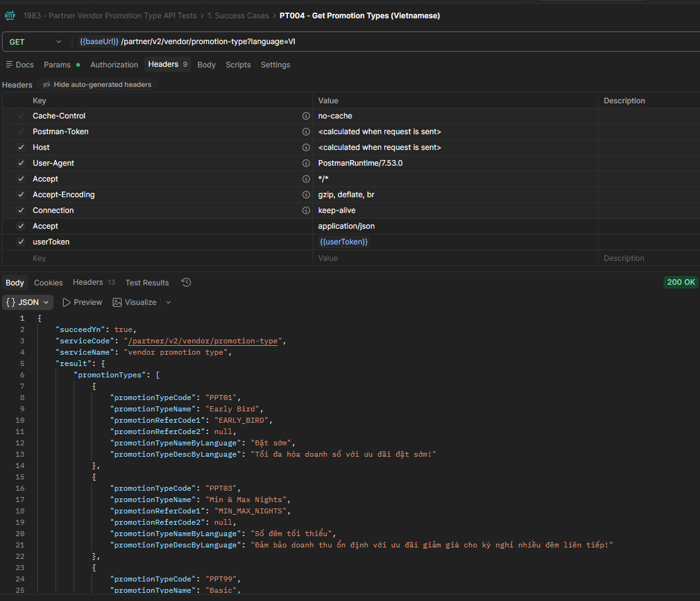
Task: Click the empty new header Value field
Action: click(455, 258)
